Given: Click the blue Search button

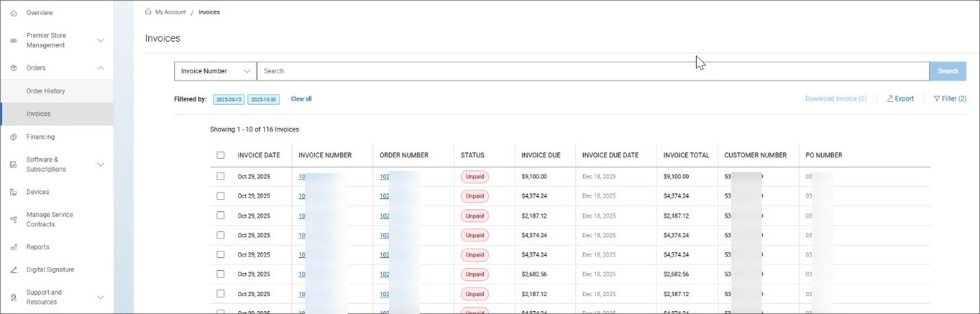Looking at the screenshot, I should 948,71.
